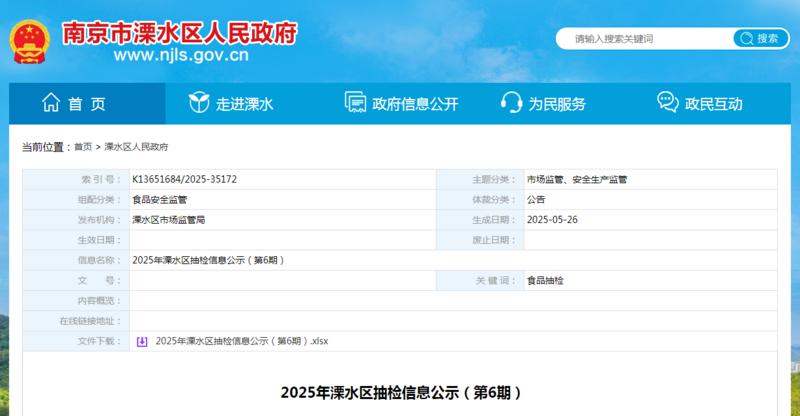
Task: Click the 文件下载 field label
Action: click(99, 341)
